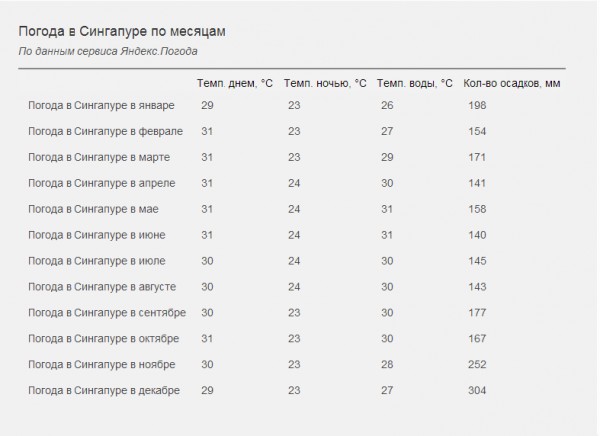Open the January weather in Singapore link
Viewport: 600px width, 436px height.
(101, 106)
